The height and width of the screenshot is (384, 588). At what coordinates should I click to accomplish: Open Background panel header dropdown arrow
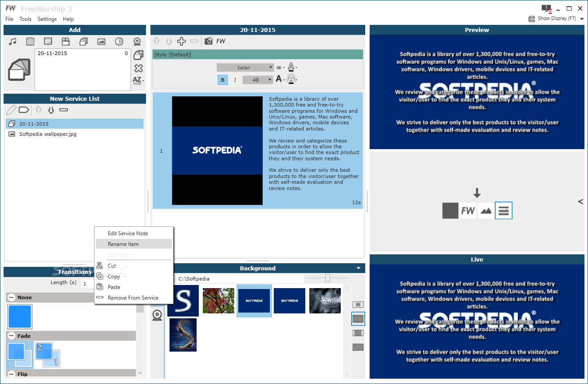pyautogui.click(x=359, y=268)
